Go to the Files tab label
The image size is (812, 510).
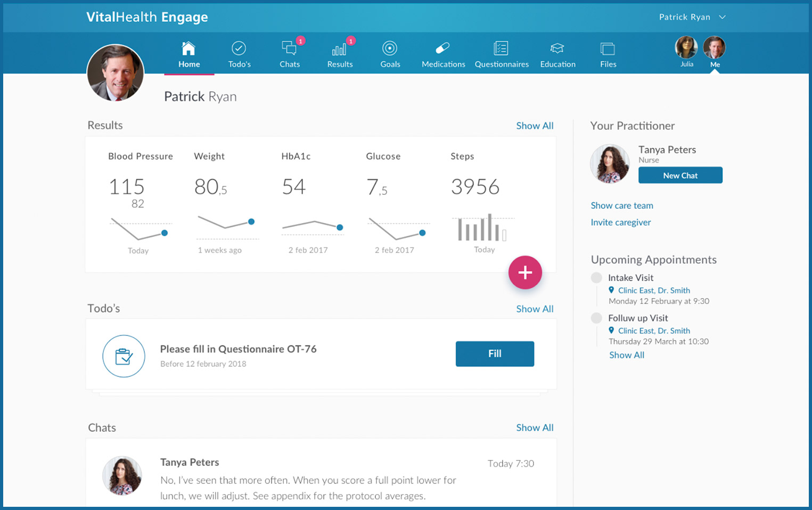(608, 64)
